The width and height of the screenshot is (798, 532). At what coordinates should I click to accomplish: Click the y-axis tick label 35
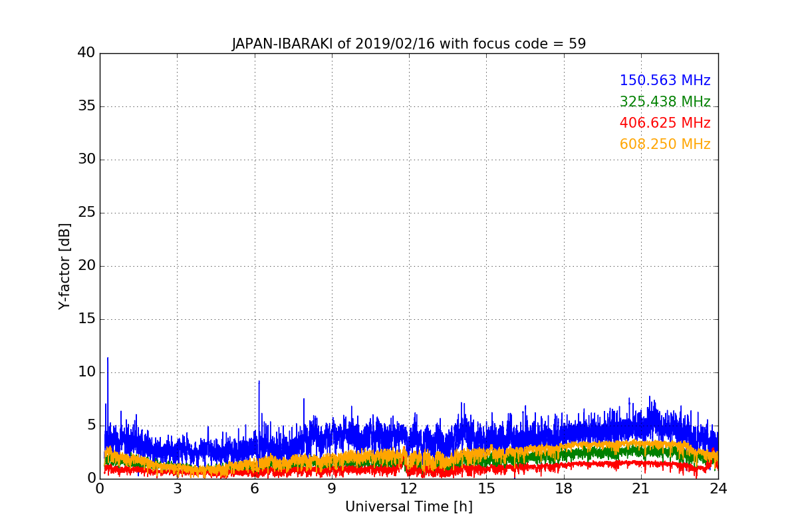[x=86, y=106]
